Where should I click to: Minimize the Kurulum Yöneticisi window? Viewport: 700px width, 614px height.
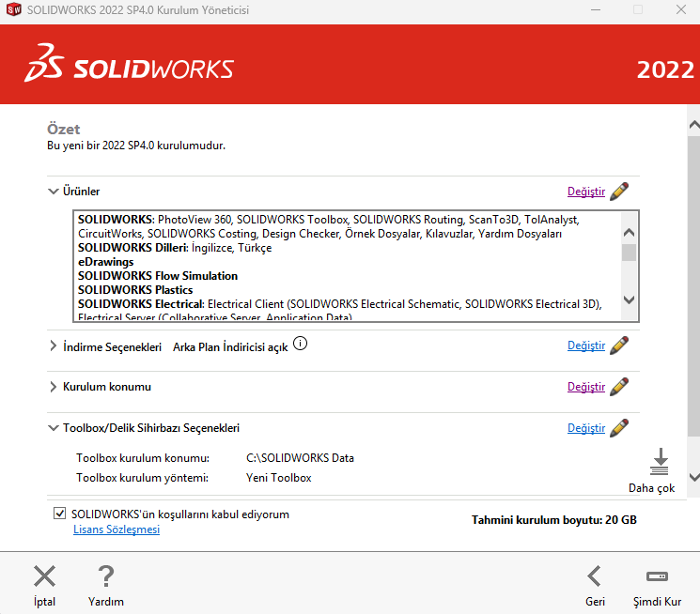tap(596, 9)
